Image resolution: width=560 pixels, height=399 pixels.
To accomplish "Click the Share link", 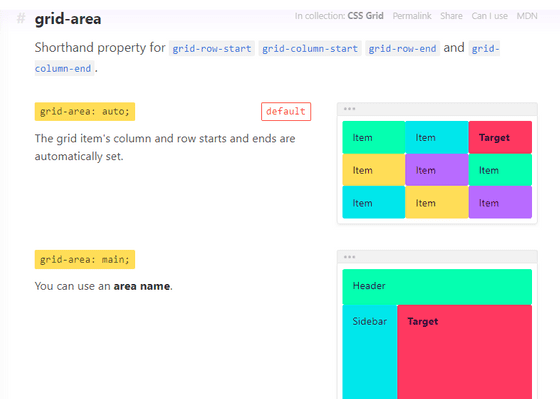I will coord(451,16).
